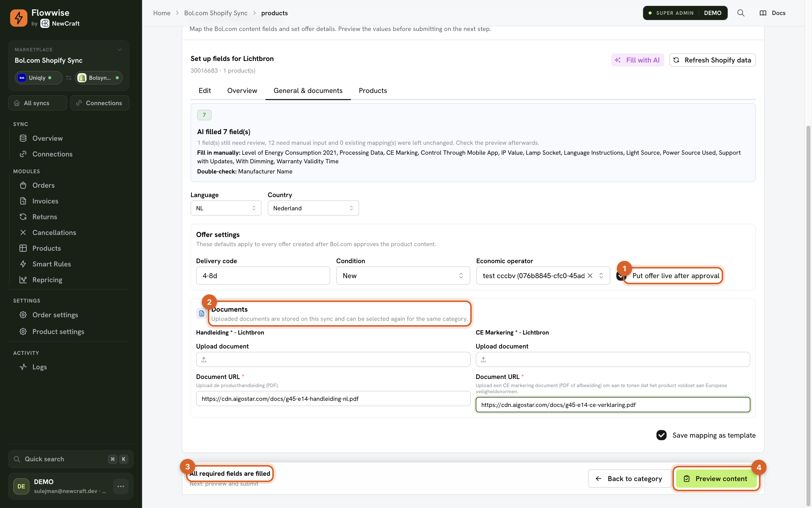
Task: Open the Orders module
Action: pos(43,185)
